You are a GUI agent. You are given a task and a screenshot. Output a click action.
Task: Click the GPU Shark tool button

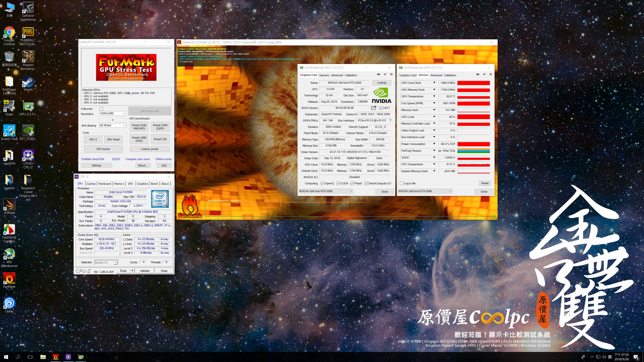pyautogui.click(x=113, y=139)
